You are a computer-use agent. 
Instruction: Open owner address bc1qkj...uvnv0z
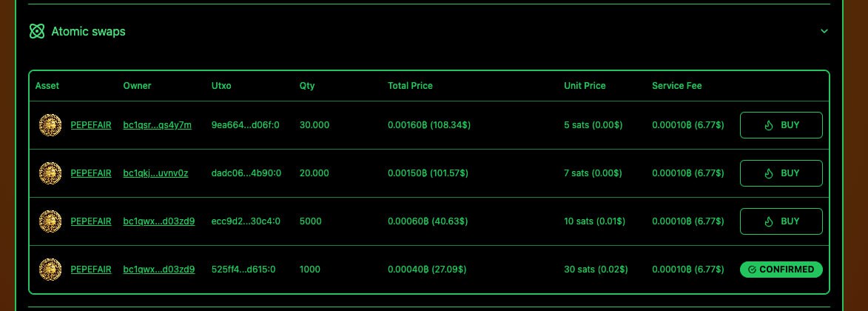click(155, 173)
